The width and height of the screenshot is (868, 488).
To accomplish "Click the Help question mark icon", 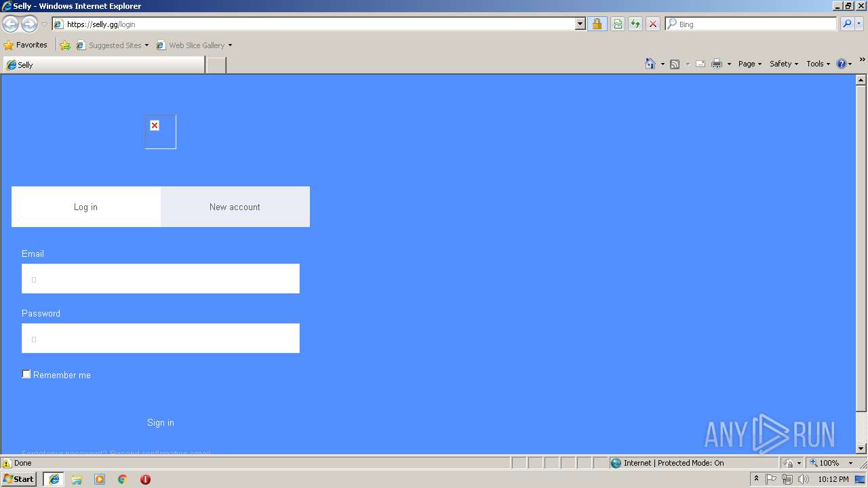I will [842, 64].
